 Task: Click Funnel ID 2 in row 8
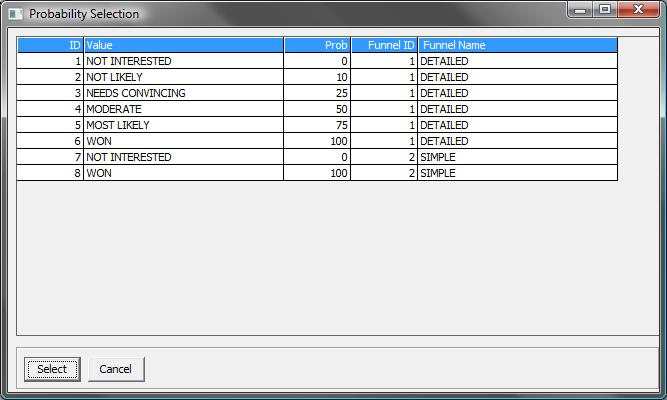coord(384,173)
